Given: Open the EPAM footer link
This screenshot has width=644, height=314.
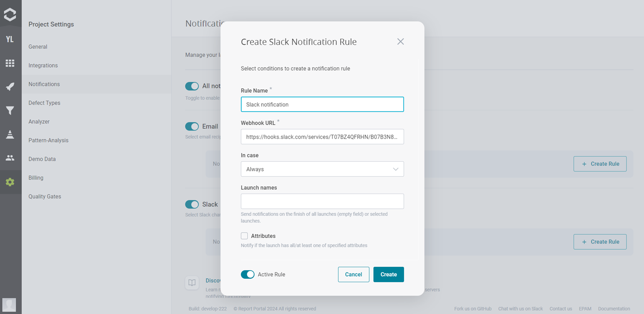Looking at the screenshot, I should point(585,308).
